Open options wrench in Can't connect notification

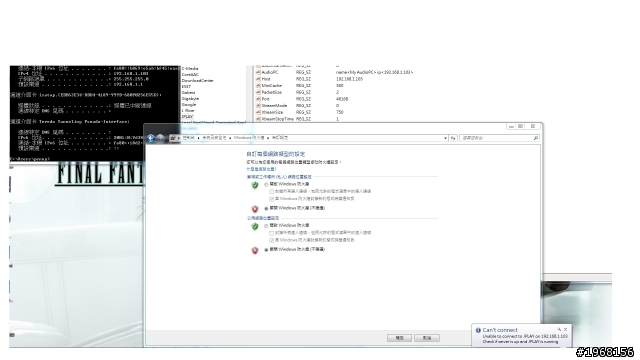559,329
